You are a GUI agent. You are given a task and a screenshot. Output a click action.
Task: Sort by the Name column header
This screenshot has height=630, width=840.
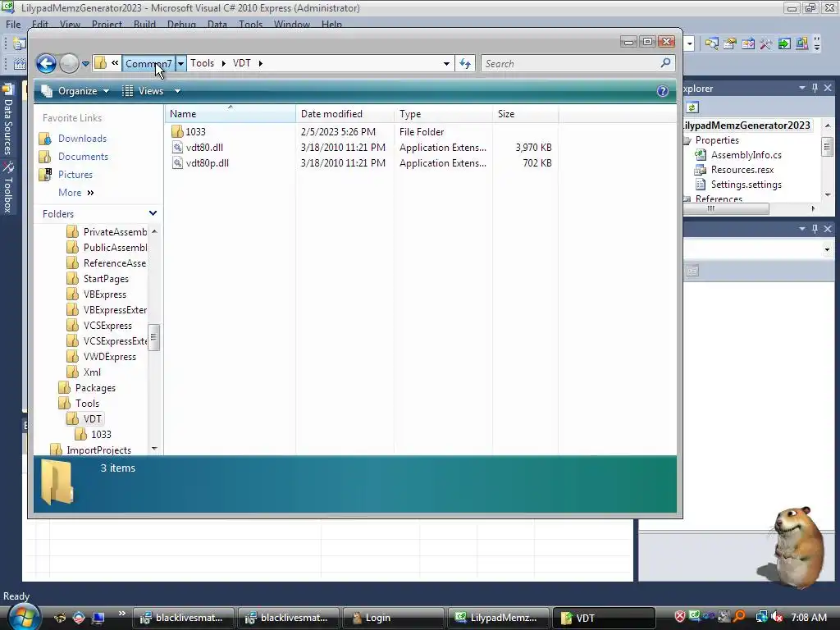[231, 113]
